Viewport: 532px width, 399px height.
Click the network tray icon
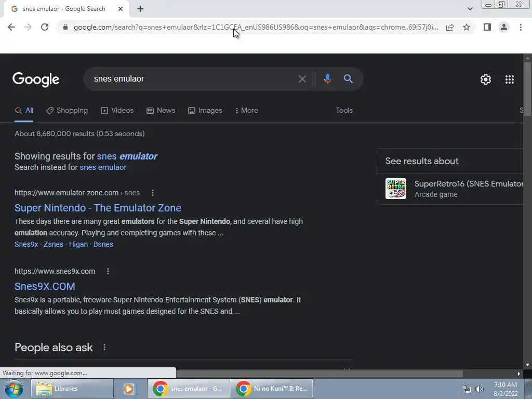point(467,389)
